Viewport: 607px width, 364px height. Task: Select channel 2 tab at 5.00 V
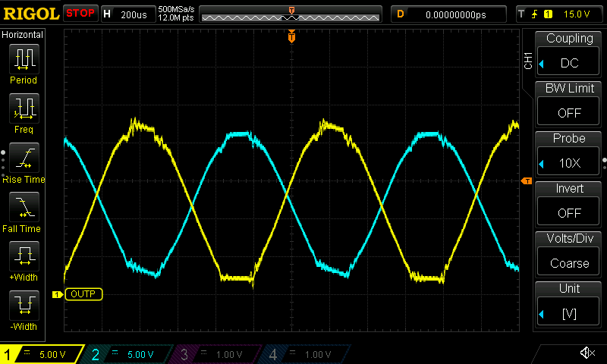pyautogui.click(x=129, y=354)
